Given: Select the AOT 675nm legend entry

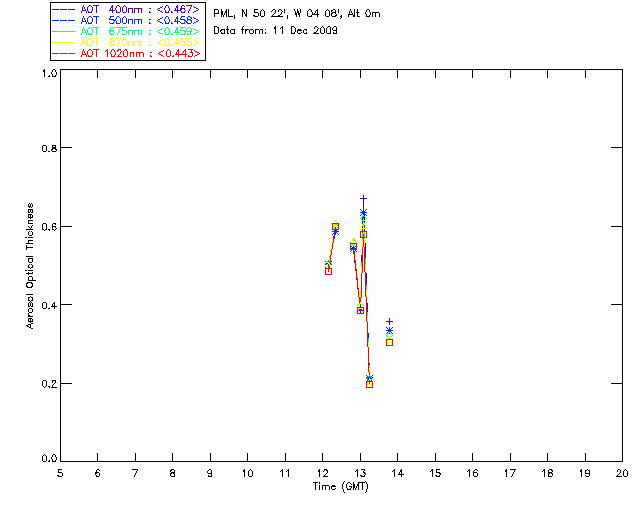Looking at the screenshot, I should tap(127, 31).
